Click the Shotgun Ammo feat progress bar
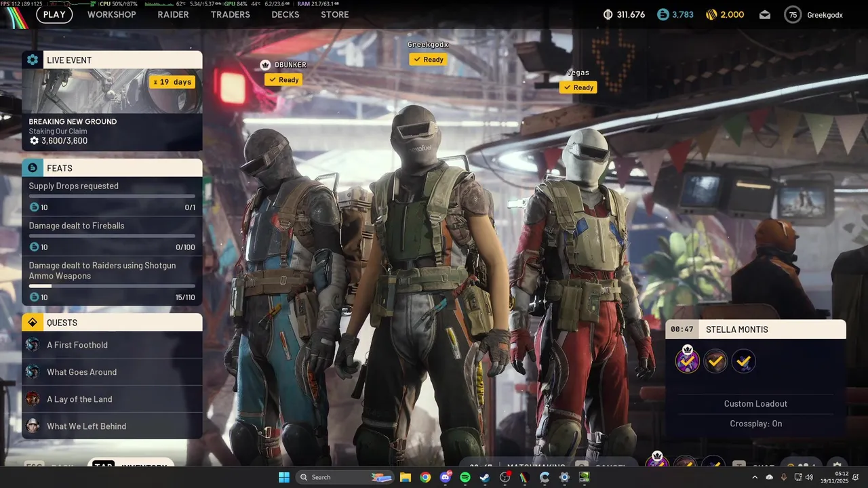 click(x=112, y=286)
